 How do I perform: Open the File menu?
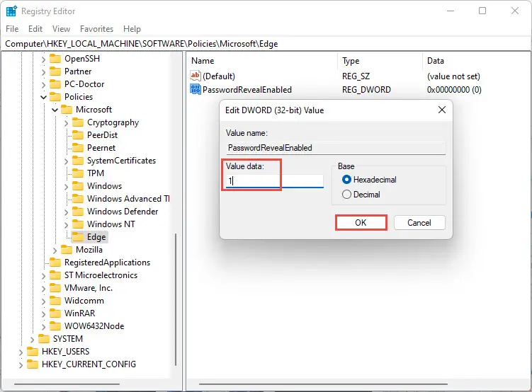pos(12,29)
